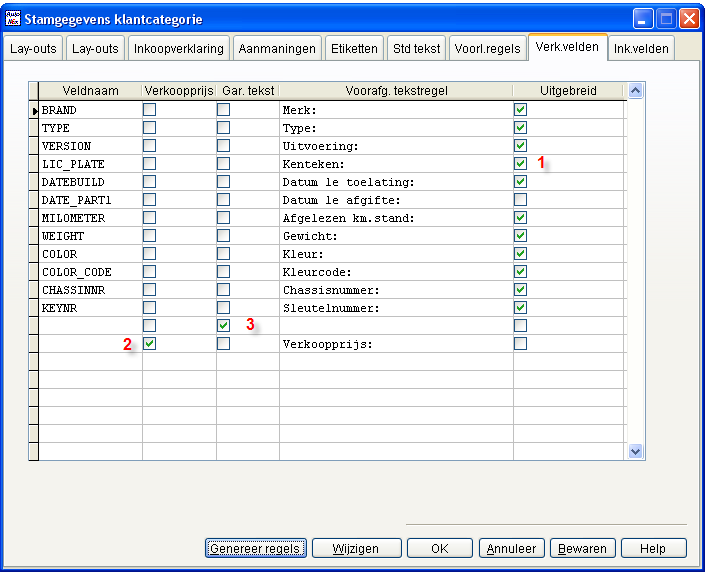Image resolution: width=707 pixels, height=575 pixels.
Task: Sort by the Veldnaam column header
Action: [x=90, y=91]
